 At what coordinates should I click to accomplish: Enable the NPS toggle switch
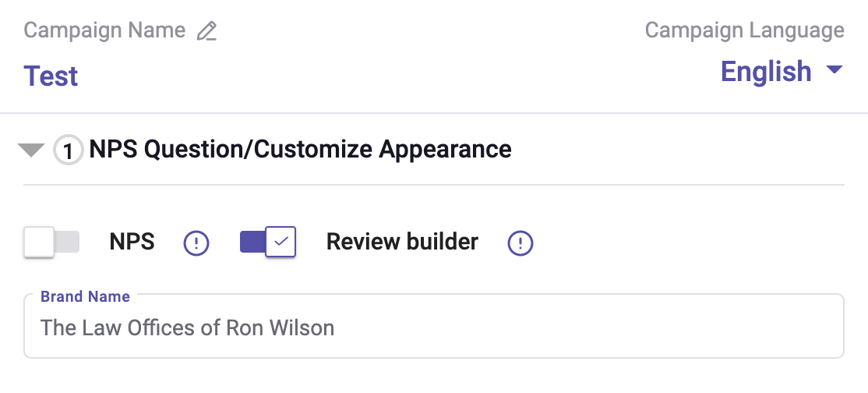point(52,242)
